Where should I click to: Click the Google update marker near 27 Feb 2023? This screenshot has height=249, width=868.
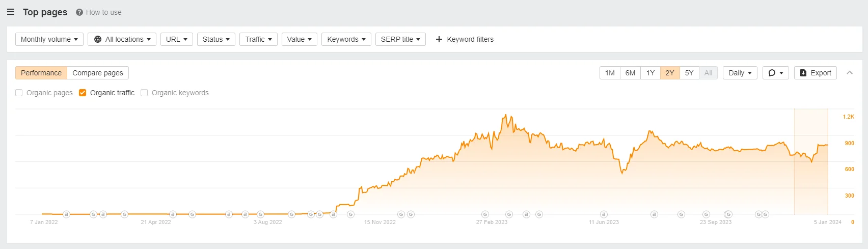point(485,214)
